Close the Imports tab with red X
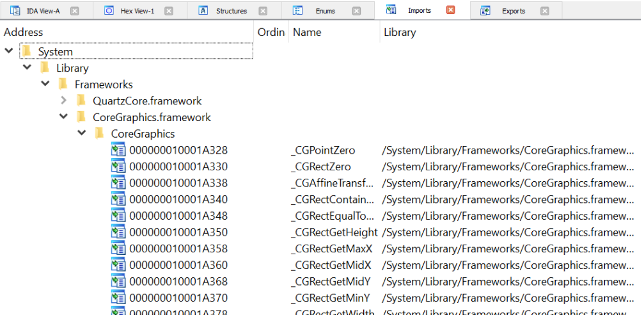 (451, 10)
